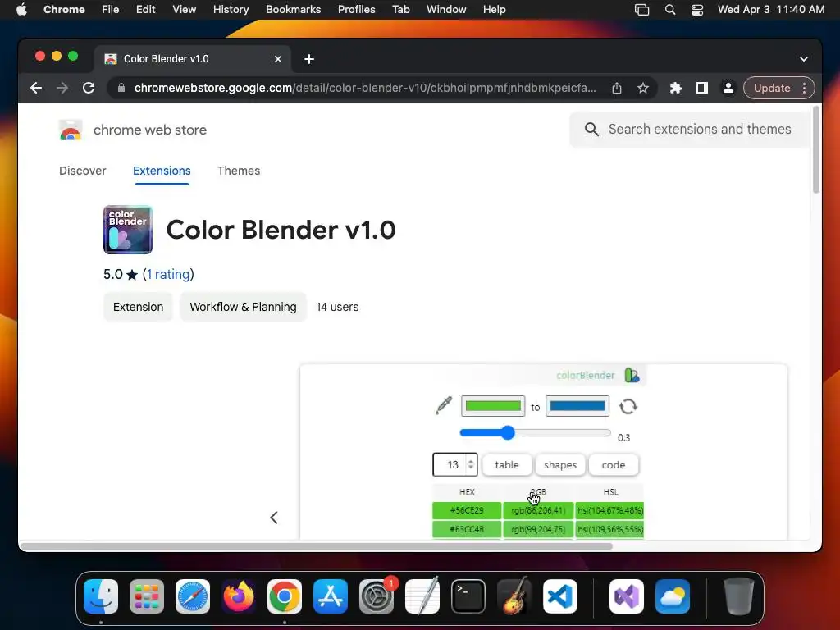Open the profile avatar icon

point(728,88)
